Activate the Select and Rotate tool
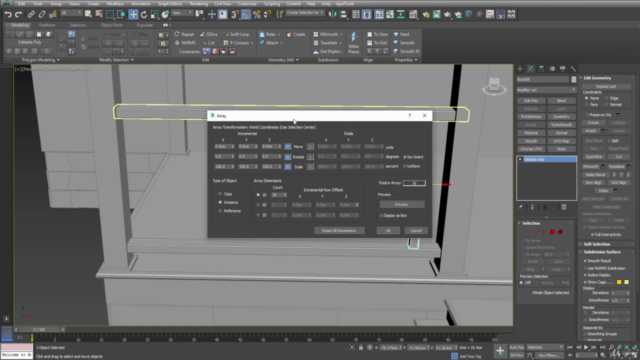The image size is (640, 360). point(144,15)
